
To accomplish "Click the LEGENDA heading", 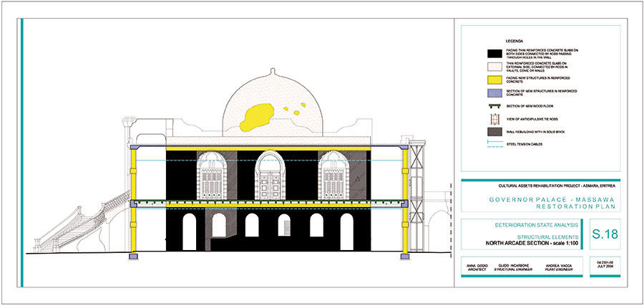I will [497, 41].
